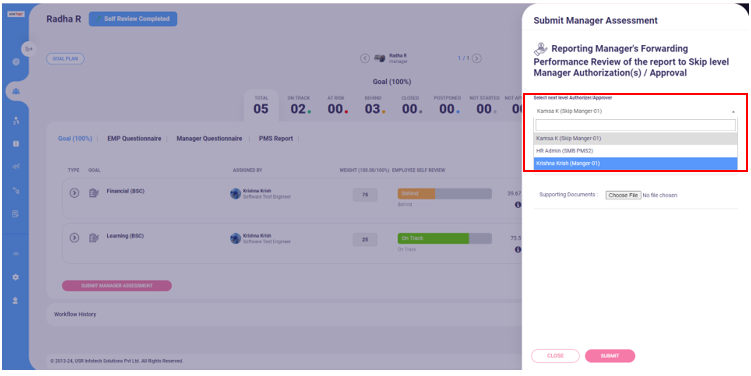Switch to EMP Questionnaire tab

134,138
